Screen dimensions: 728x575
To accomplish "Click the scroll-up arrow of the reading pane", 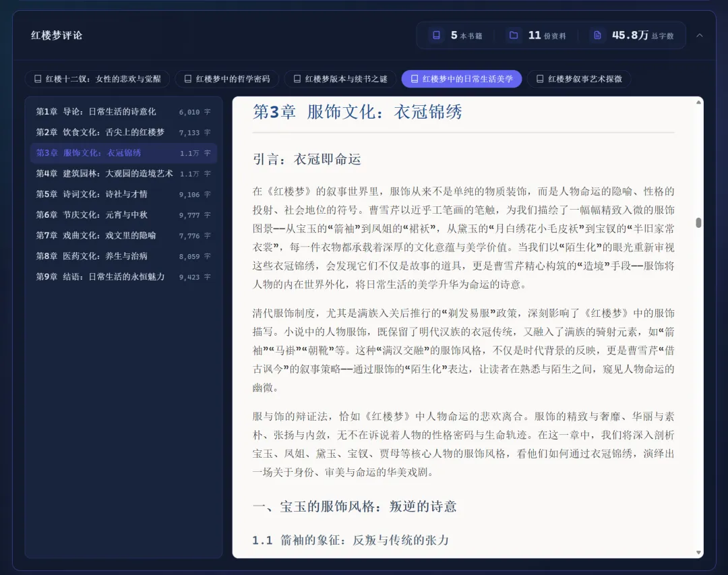I will click(x=698, y=102).
